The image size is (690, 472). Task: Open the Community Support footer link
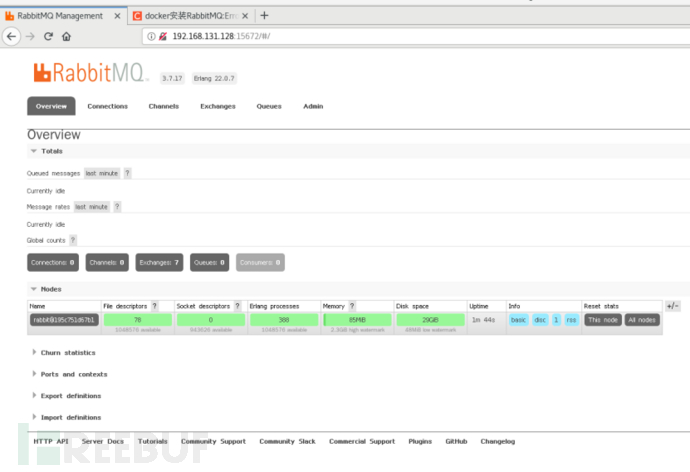(213, 441)
